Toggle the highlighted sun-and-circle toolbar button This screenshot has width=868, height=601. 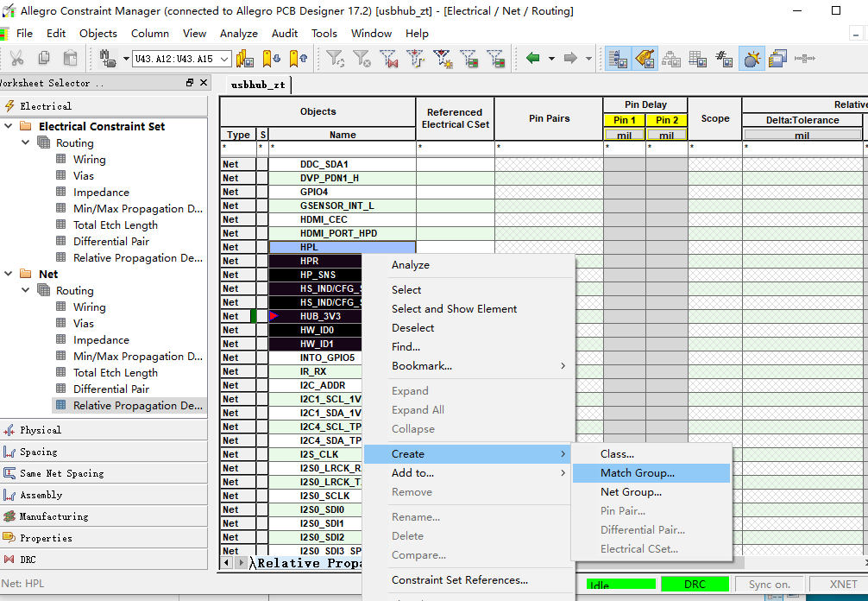pyautogui.click(x=752, y=58)
